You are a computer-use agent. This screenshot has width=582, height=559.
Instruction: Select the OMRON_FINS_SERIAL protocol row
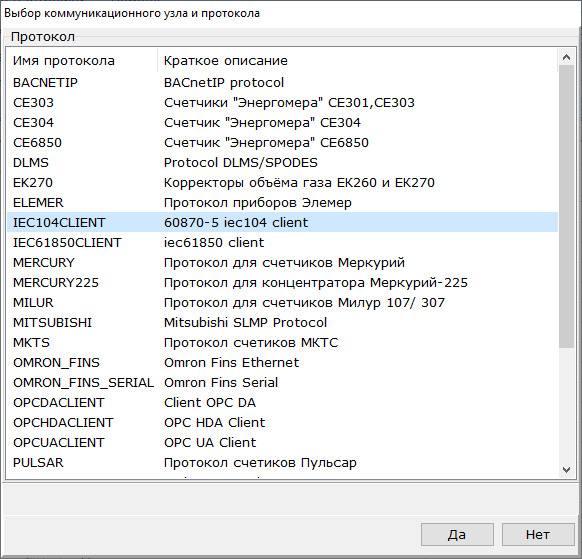click(282, 383)
